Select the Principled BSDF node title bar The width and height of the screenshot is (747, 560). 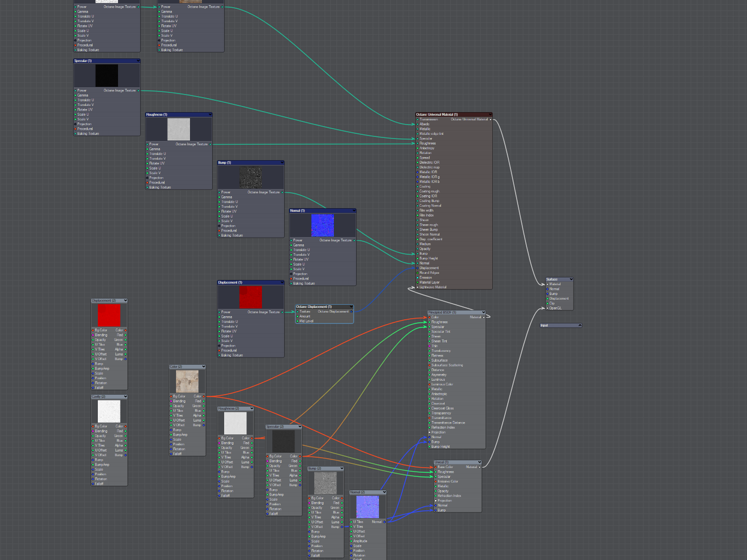pos(453,312)
